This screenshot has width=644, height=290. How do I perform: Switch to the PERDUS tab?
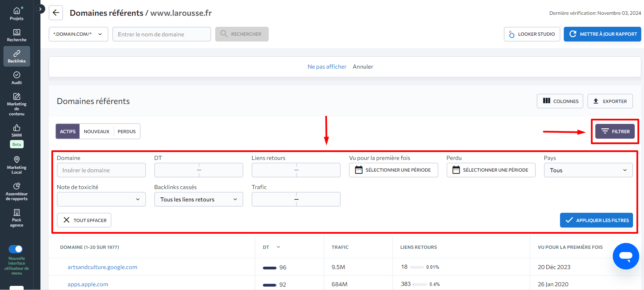[127, 131]
